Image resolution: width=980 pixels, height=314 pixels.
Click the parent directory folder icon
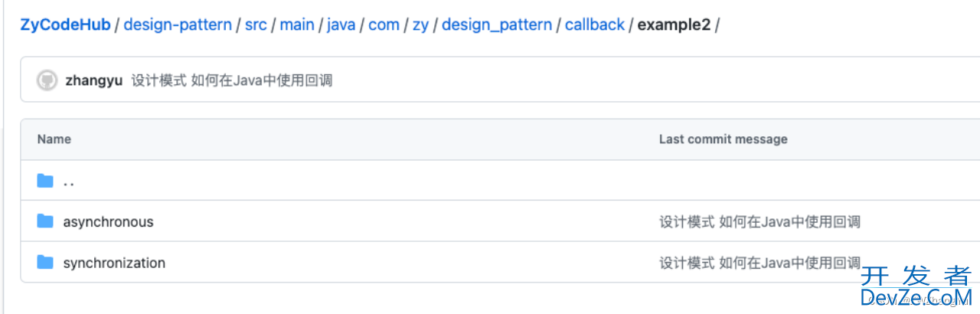(45, 181)
